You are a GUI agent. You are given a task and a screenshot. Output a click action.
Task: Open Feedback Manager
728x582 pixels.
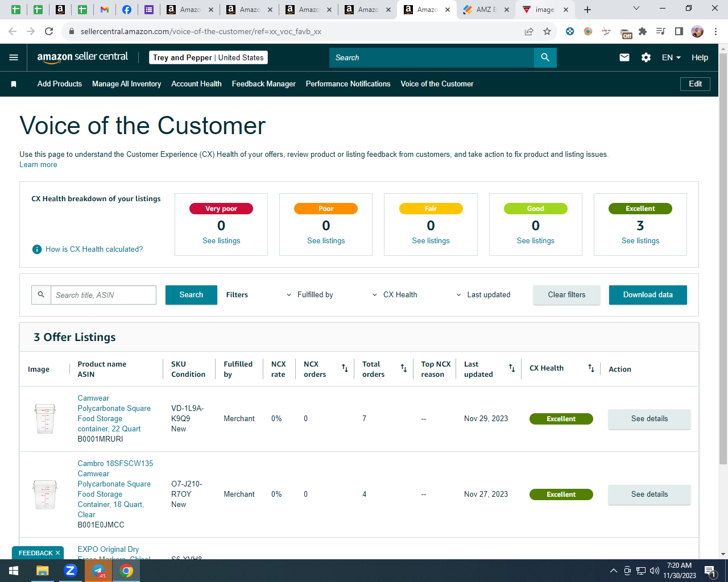263,84
